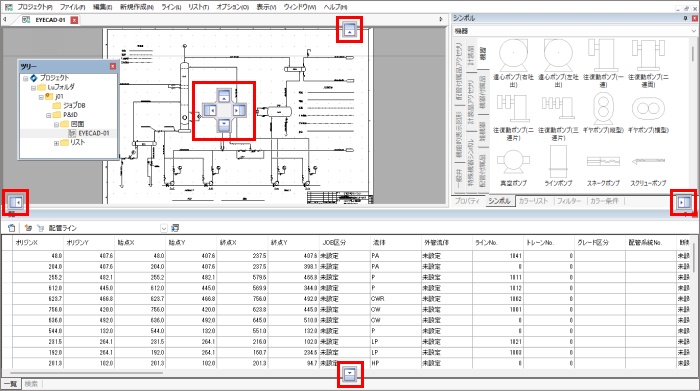Open the オプション menu
The image size is (700, 391).
pyautogui.click(x=232, y=7)
